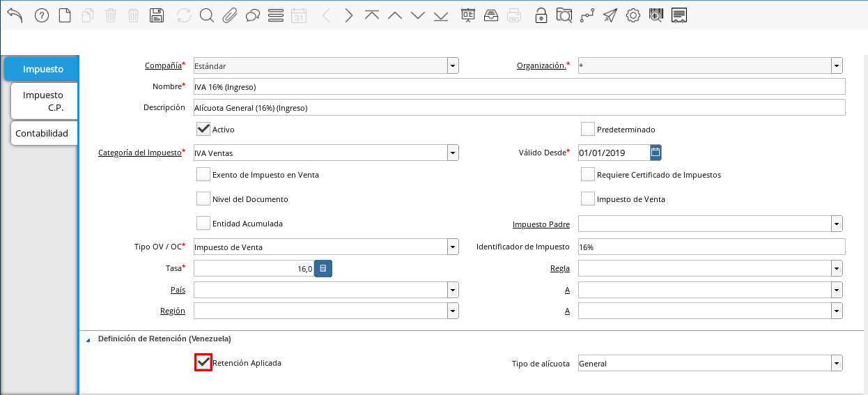Image resolution: width=868 pixels, height=395 pixels.
Task: Create a new record with page icon
Action: [x=65, y=15]
